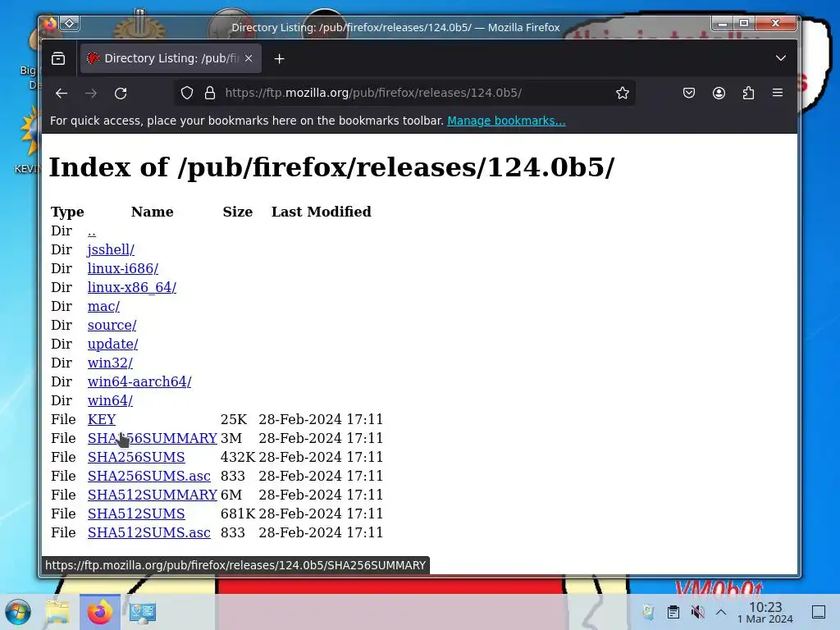Open the linux-x86_64/ directory
The height and width of the screenshot is (630, 840).
[132, 287]
